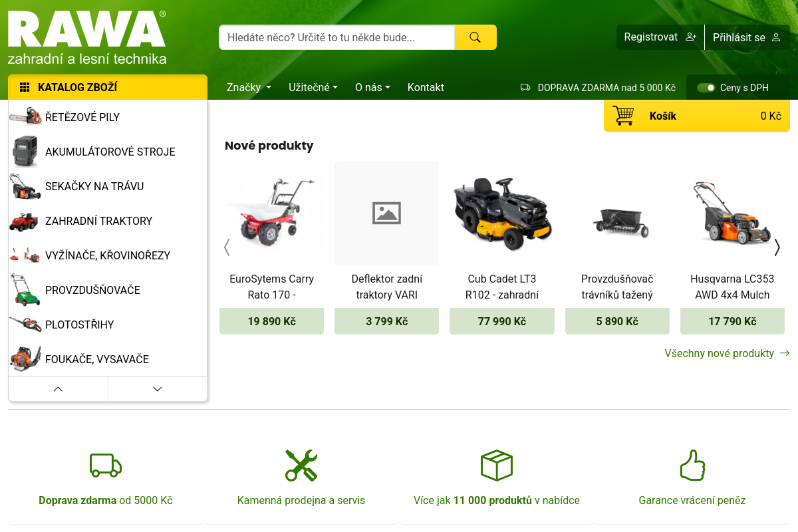Viewport: 798px width, 532px height.
Task: Click the thumbs-up money-back guarantee icon
Action: pos(692,465)
